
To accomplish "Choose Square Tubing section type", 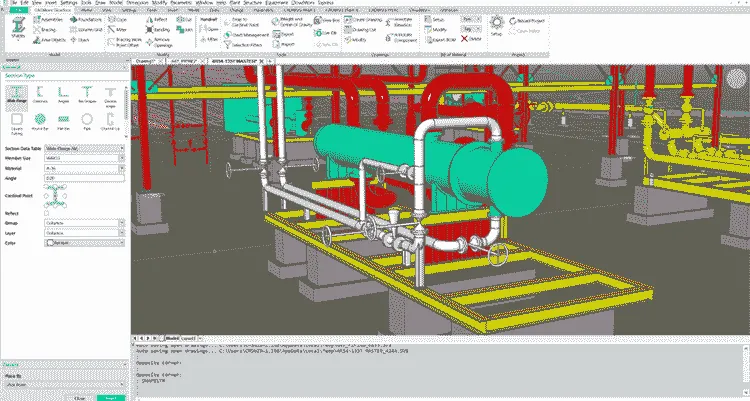I will pyautogui.click(x=17, y=123).
